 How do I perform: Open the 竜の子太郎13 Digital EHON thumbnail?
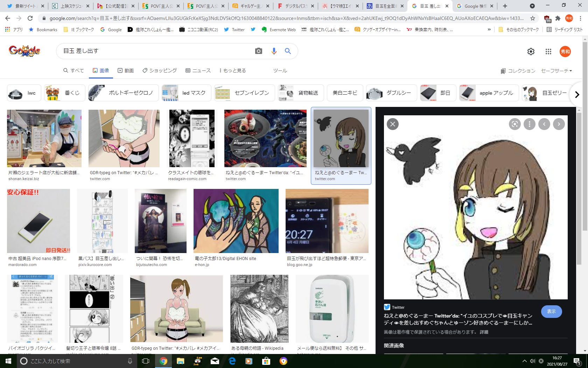pos(236,221)
